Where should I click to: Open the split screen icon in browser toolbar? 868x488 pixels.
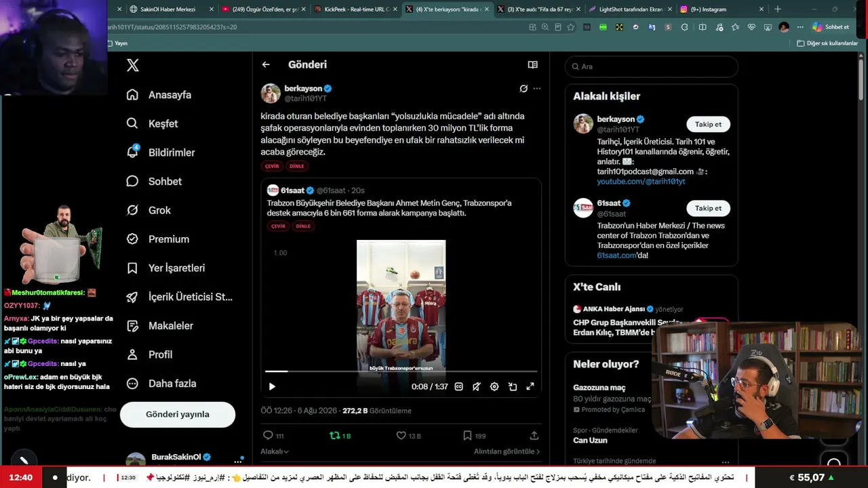click(703, 27)
